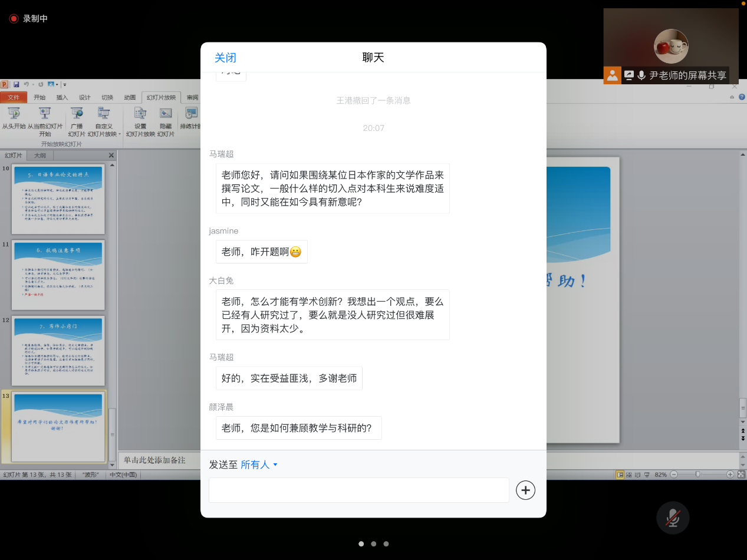The width and height of the screenshot is (747, 560).
Task: Click the save icon in quick access toolbar
Action: pos(16,84)
